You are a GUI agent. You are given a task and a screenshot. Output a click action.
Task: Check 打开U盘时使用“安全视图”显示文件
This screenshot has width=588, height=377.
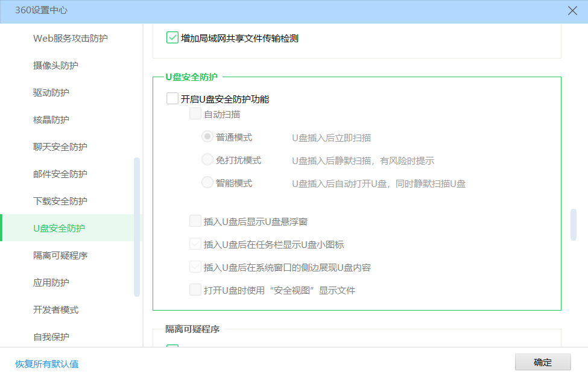[x=195, y=290]
